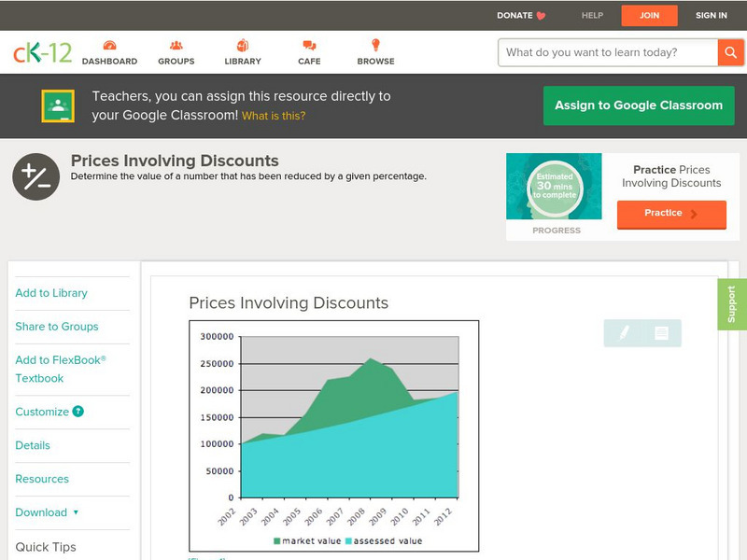
Task: Click the Donate link
Action: coord(514,16)
